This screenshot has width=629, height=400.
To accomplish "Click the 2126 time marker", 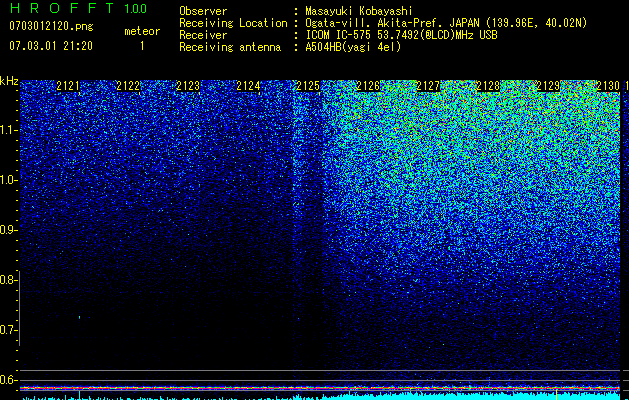I will click(x=368, y=86).
